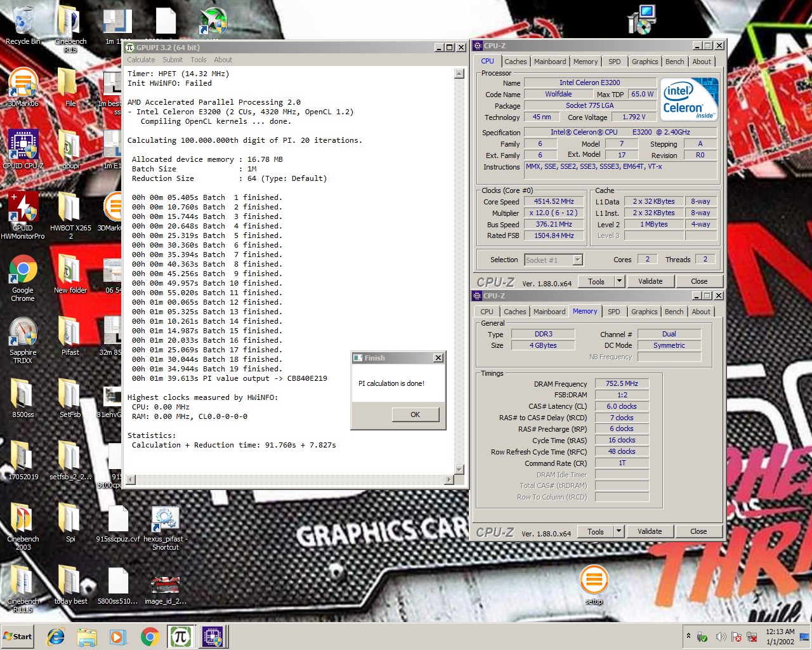
Task: Switch to GPUPI via taskbar pi icon
Action: (181, 637)
